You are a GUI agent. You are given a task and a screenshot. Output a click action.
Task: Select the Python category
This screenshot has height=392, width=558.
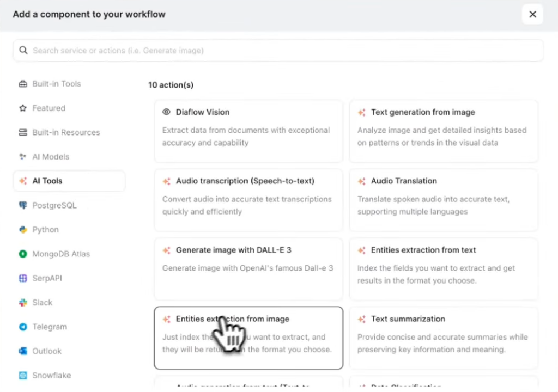(x=69, y=229)
